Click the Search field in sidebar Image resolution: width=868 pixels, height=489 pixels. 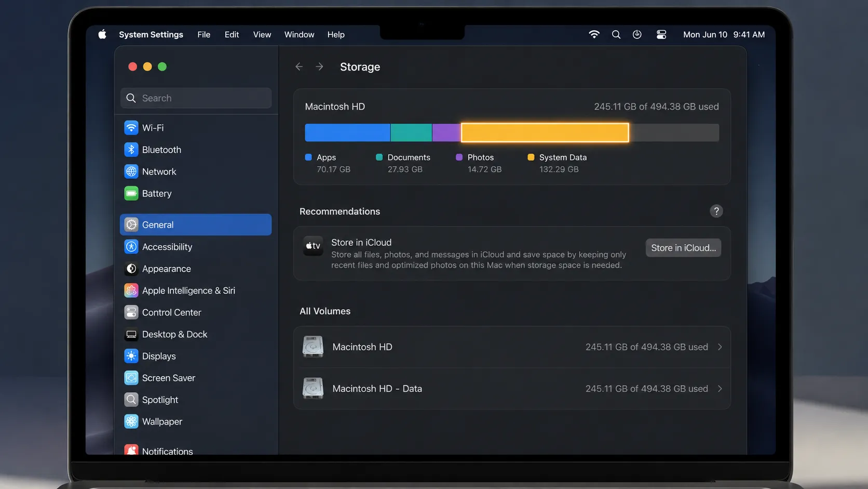coord(196,98)
